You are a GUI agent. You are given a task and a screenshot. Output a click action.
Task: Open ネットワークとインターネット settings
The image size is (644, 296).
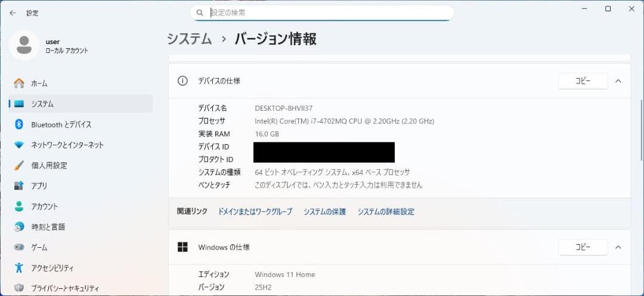[80, 145]
